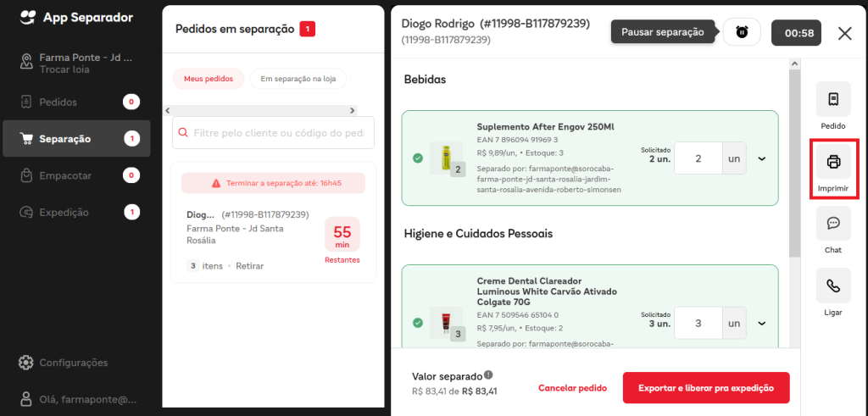Click the info icon beside Valor separado
Image resolution: width=868 pixels, height=416 pixels.
point(487,375)
